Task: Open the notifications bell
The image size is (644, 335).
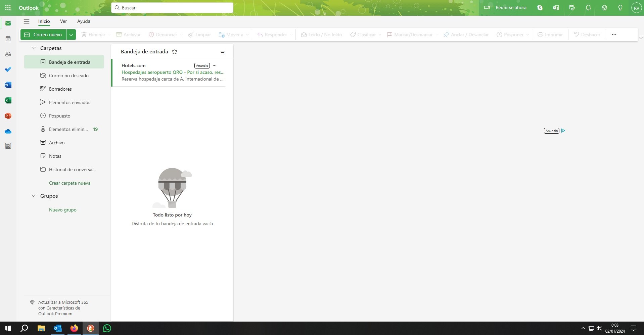Action: point(588,7)
